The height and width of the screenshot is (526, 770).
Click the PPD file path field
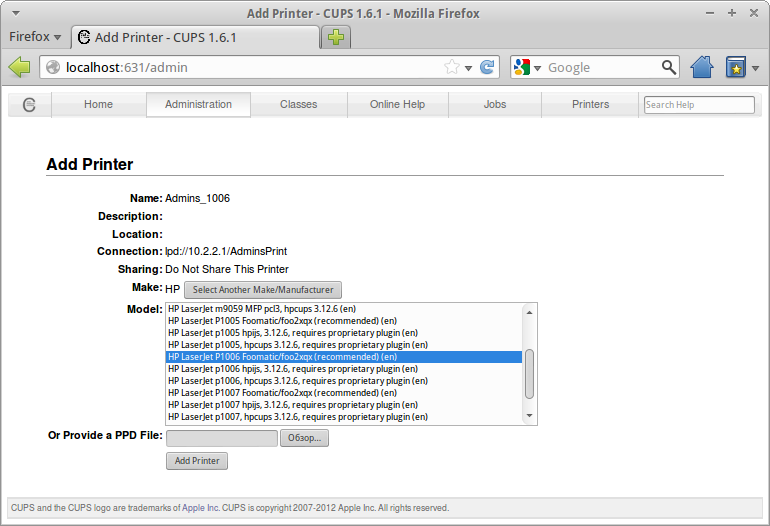(222, 438)
